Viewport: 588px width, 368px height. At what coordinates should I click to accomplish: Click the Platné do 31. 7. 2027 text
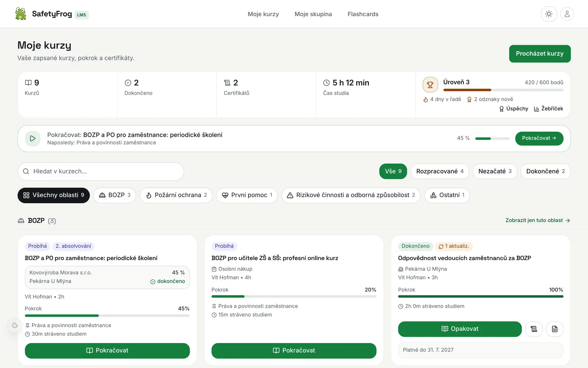(x=428, y=350)
